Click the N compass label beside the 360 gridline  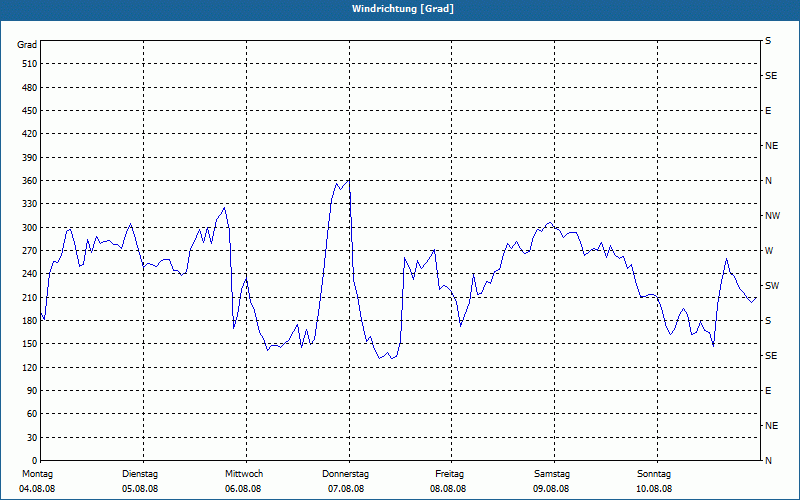(768, 181)
